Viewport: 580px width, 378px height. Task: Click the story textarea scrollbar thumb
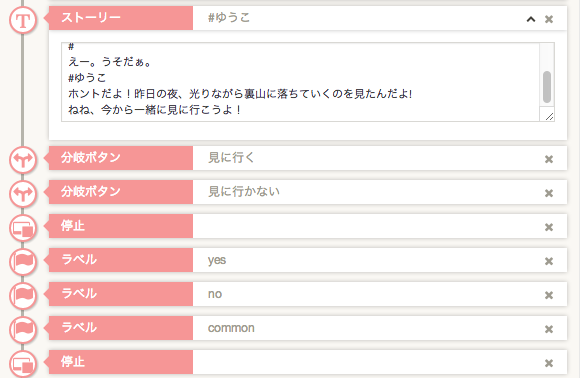547,87
